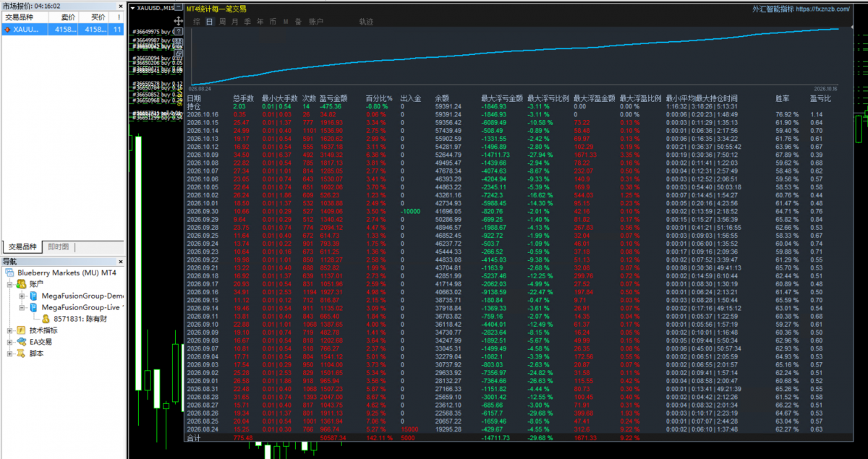Viewport: 868px width, 459px height.
Task: Click the EA交易 expert advisors icon
Action: click(22, 342)
